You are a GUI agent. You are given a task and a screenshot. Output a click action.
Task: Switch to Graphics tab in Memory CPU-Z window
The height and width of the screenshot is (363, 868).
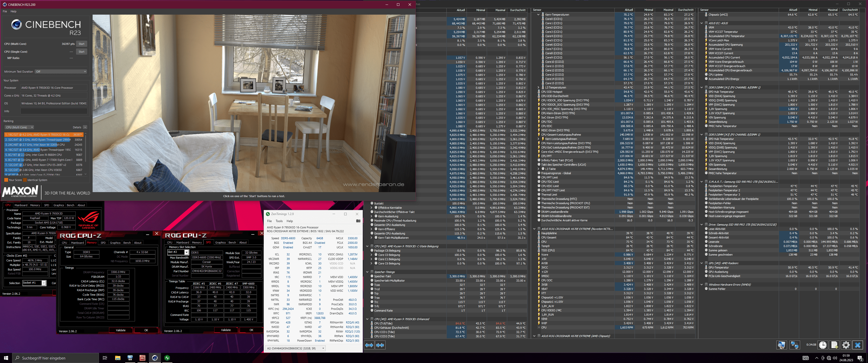tap(115, 243)
